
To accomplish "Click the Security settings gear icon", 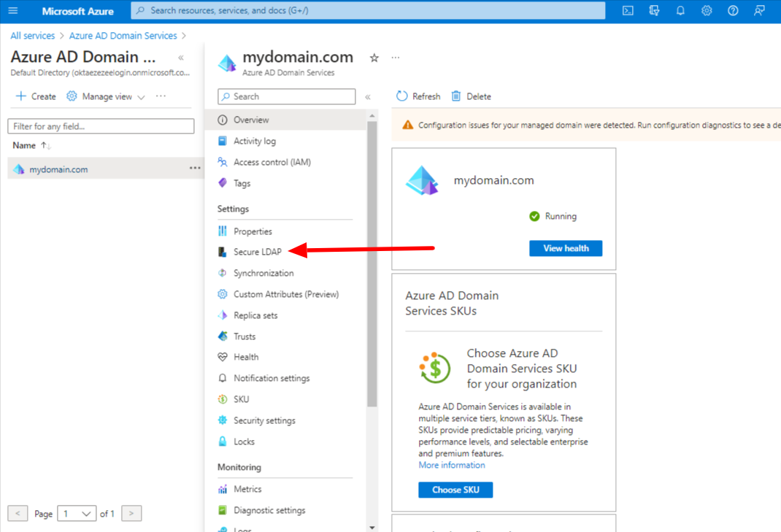I will click(x=223, y=420).
